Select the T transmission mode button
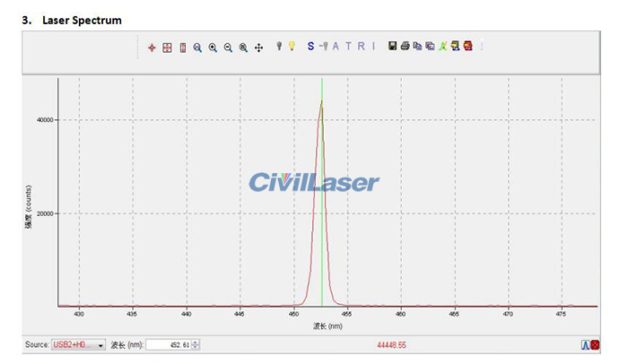 (x=348, y=46)
